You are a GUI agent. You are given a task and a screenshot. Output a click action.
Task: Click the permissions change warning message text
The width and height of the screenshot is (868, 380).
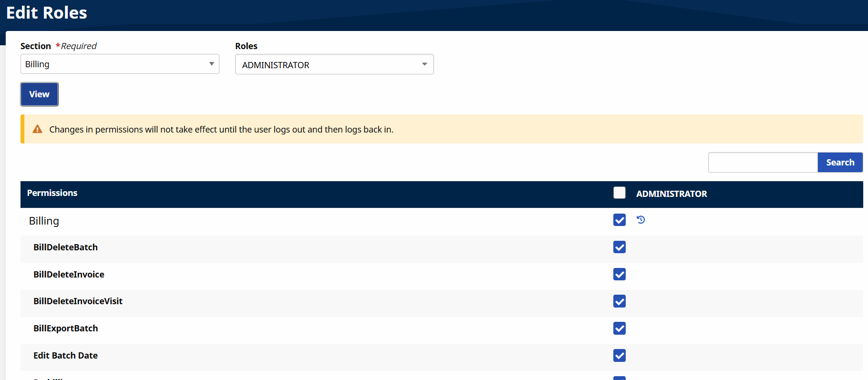221,130
